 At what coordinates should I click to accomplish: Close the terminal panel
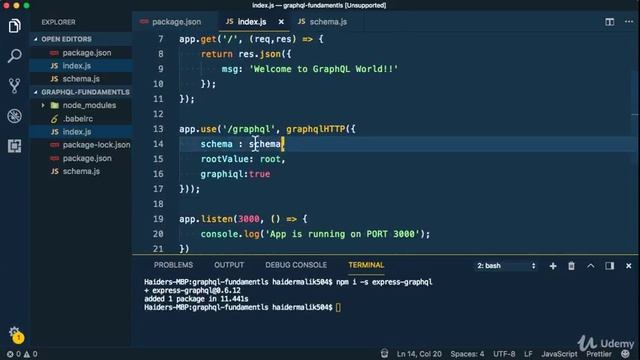[629, 266]
